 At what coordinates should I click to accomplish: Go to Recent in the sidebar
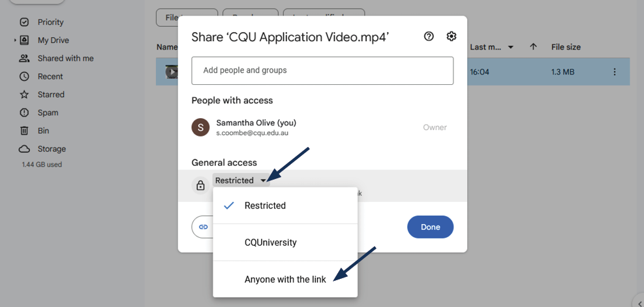[x=50, y=76]
